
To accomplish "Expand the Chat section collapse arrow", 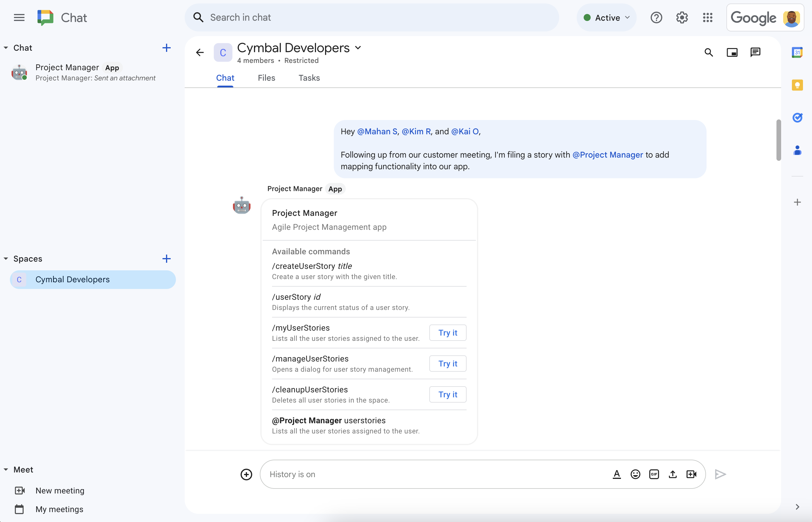I will tap(6, 47).
